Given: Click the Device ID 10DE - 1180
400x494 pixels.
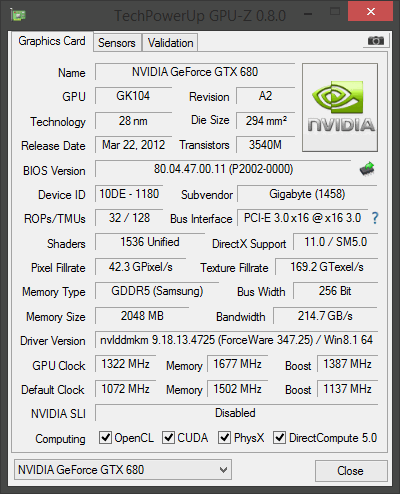Looking at the screenshot, I should (129, 194).
